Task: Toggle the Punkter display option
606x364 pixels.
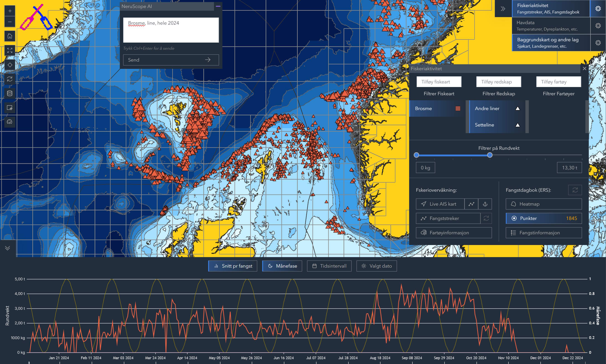Action: (544, 218)
